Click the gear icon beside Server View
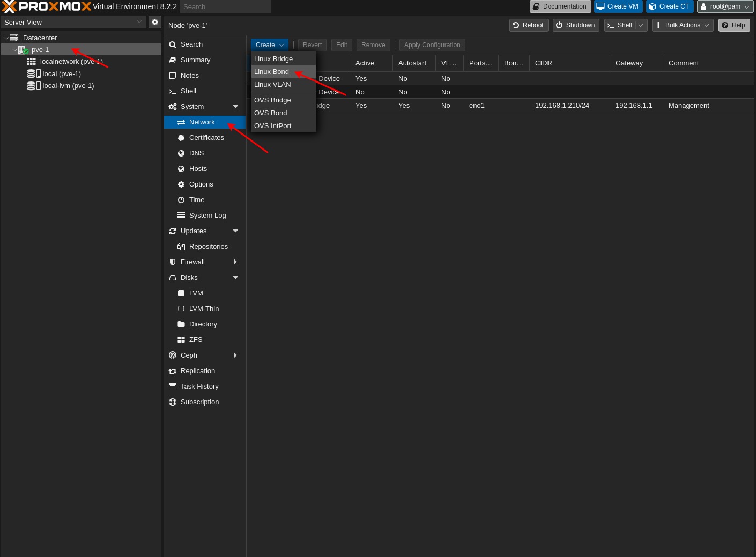756x557 pixels. (x=155, y=22)
